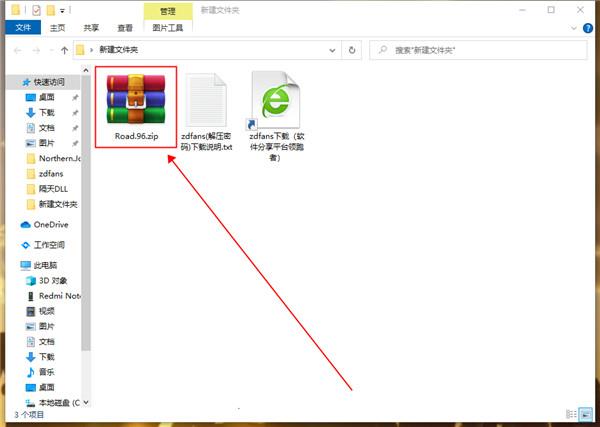Image resolution: width=600 pixels, height=427 pixels.
Task: Open the quick access toolbar customize dropdown
Action: pos(62,11)
